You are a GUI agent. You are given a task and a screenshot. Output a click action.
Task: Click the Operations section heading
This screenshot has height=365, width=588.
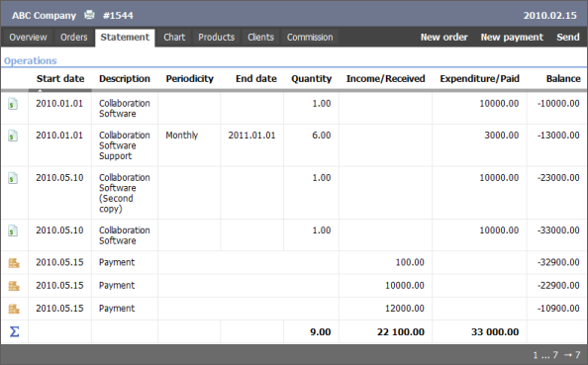(31, 60)
